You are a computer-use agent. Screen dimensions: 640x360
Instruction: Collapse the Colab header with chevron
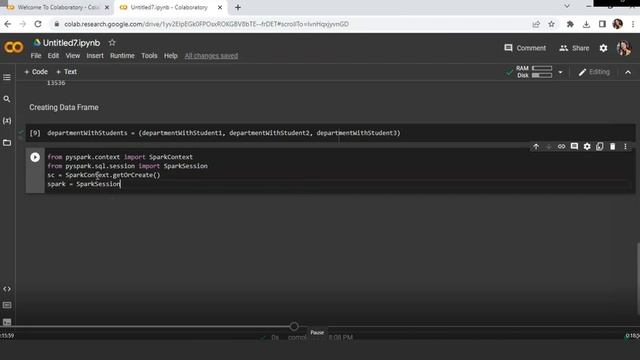[628, 72]
